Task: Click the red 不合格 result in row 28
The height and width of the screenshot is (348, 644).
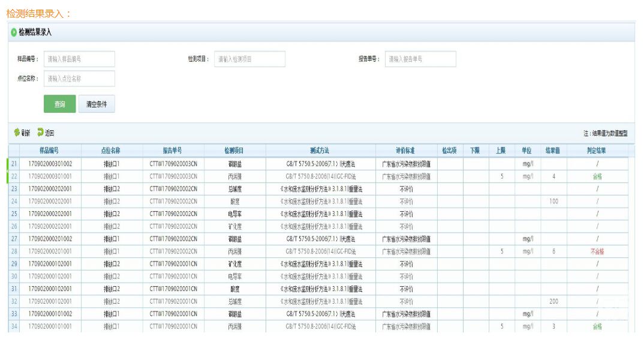Action: (597, 251)
